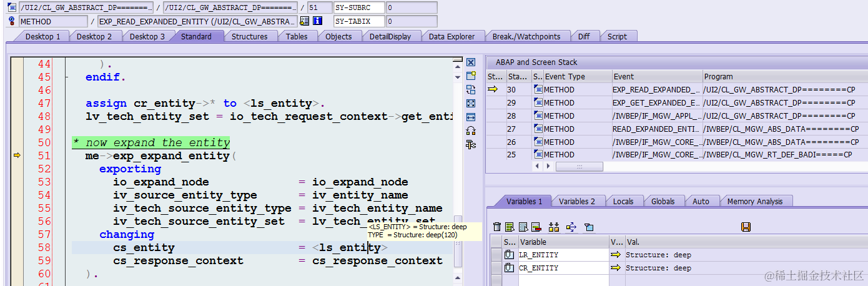
Task: Open the DetailDisplay tab
Action: (x=390, y=36)
